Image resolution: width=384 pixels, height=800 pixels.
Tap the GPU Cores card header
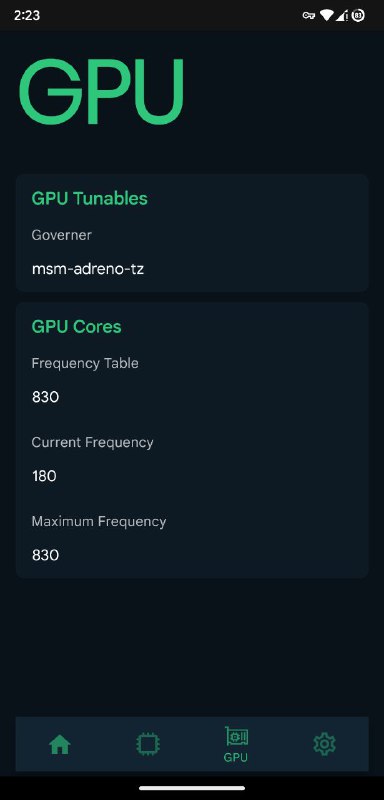76,327
